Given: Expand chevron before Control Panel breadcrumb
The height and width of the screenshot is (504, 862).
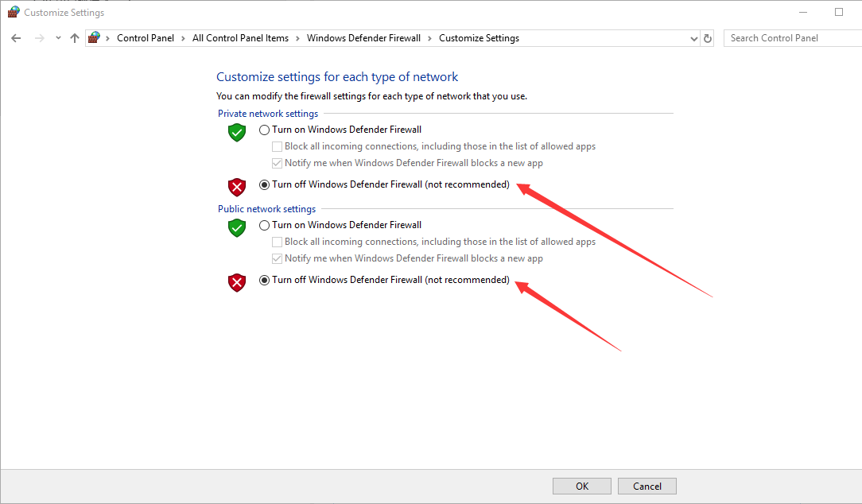Looking at the screenshot, I should coord(108,38).
